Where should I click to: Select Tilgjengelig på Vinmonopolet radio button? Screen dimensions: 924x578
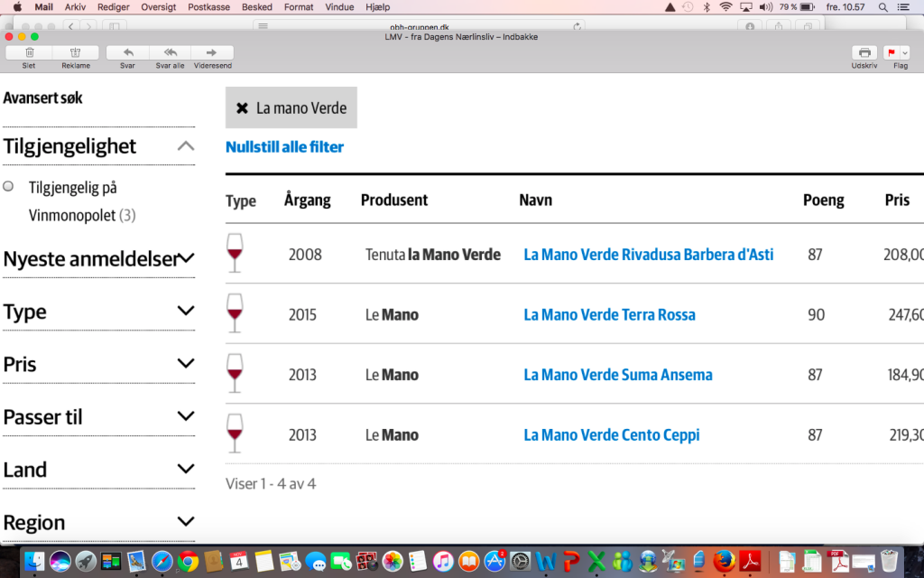8,186
